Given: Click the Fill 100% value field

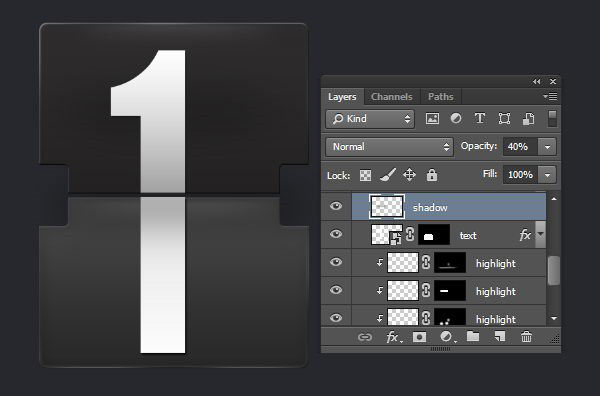Looking at the screenshot, I should 520,175.
